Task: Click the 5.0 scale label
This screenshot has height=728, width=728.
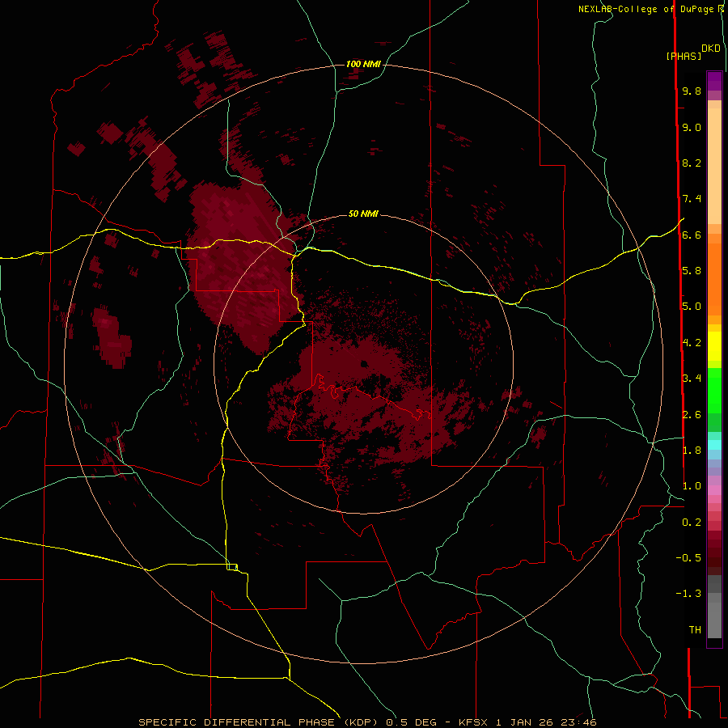Action: pos(692,307)
